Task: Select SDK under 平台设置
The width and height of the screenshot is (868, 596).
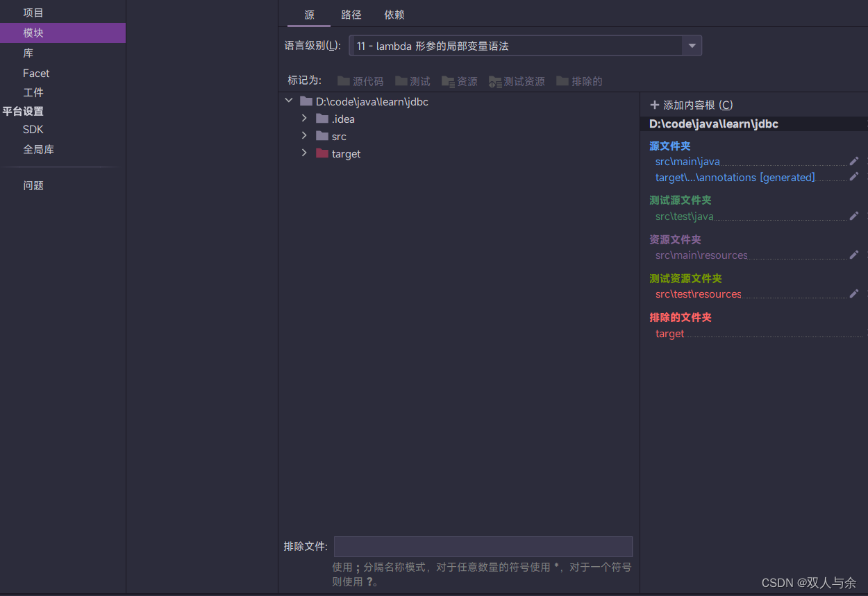Action: 33,129
